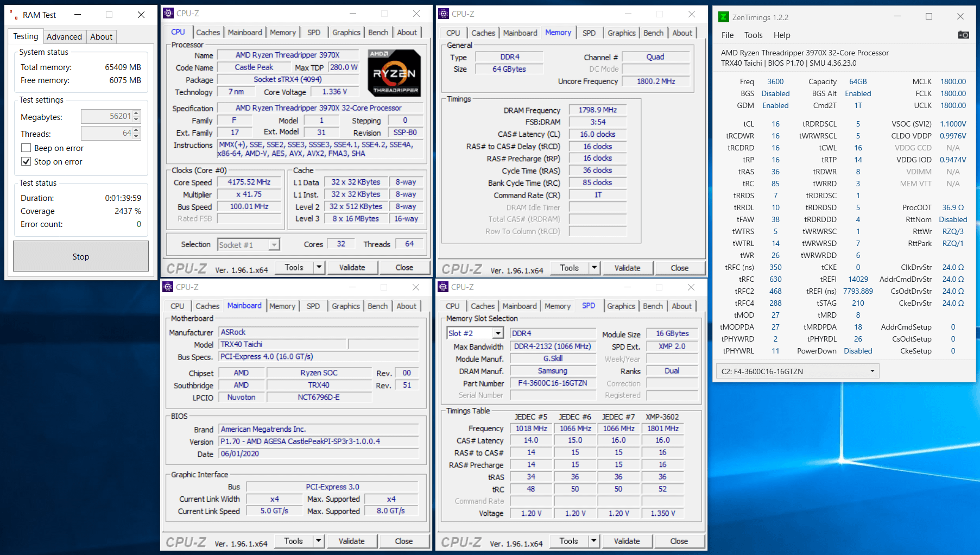Expand Tools dropdown arrow in CPU tab window
The height and width of the screenshot is (555, 980).
[x=319, y=267]
